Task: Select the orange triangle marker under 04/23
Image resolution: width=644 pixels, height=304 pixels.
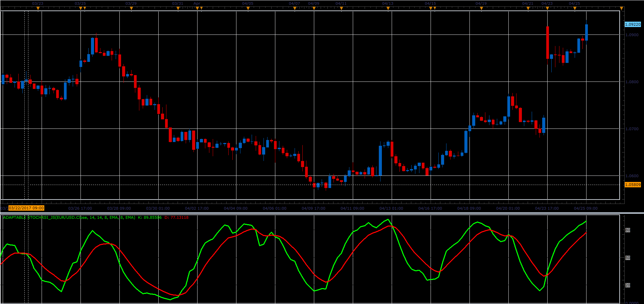Action: (x=547, y=8)
